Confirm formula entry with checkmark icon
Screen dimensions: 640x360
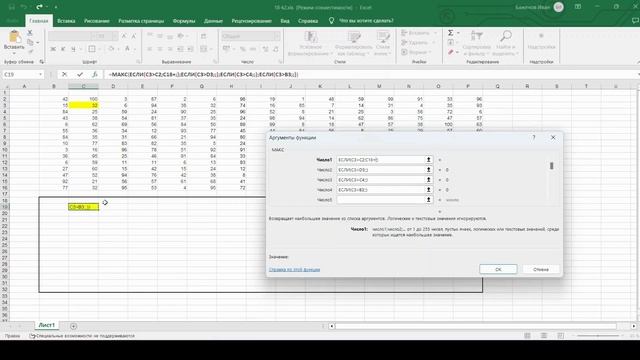(x=80, y=74)
